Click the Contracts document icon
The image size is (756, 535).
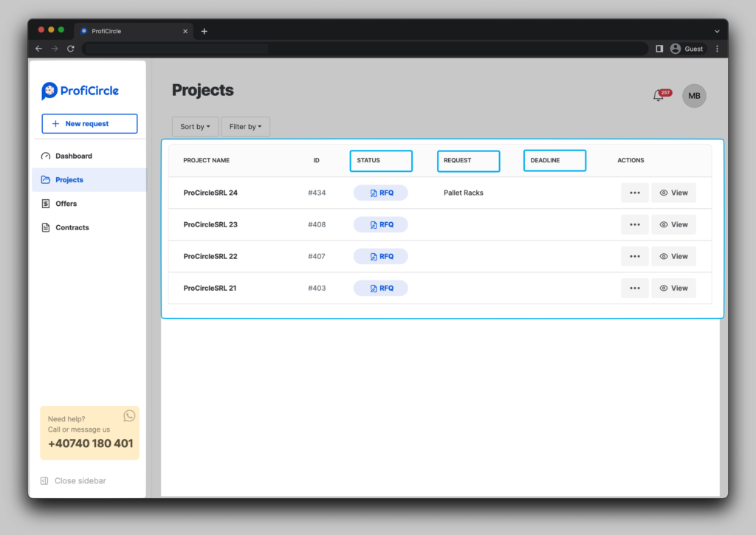coord(46,227)
